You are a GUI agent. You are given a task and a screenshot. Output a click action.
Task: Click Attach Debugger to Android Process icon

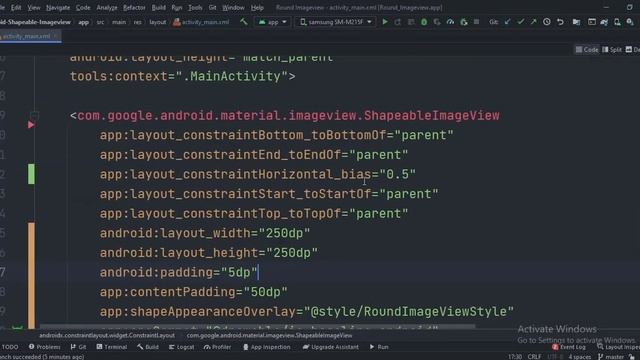pos(464,22)
